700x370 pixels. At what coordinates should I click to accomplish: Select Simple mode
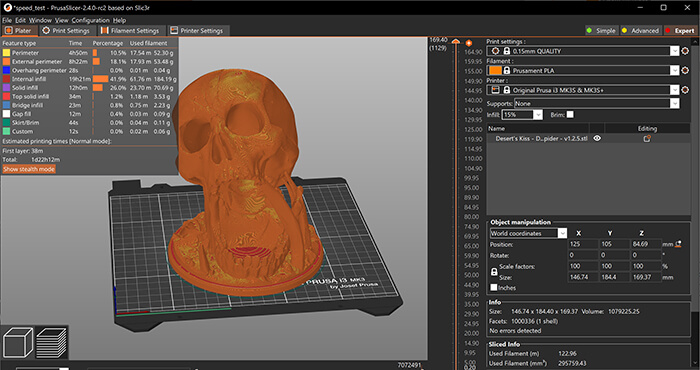(x=601, y=30)
